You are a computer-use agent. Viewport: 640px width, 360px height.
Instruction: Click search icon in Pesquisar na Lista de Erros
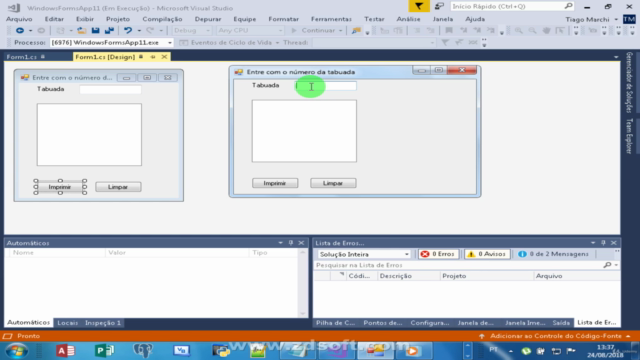607,265
